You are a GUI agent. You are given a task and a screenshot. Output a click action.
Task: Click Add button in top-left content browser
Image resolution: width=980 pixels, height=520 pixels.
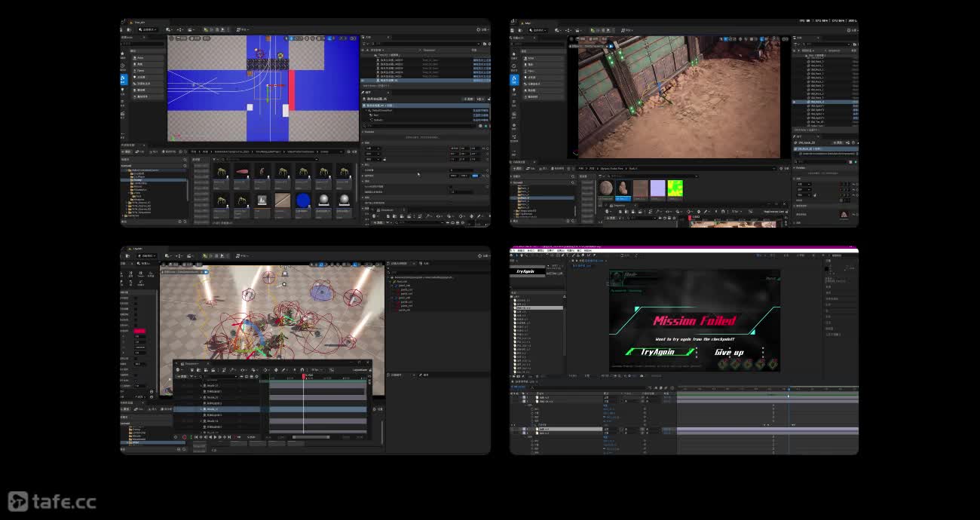(x=127, y=151)
